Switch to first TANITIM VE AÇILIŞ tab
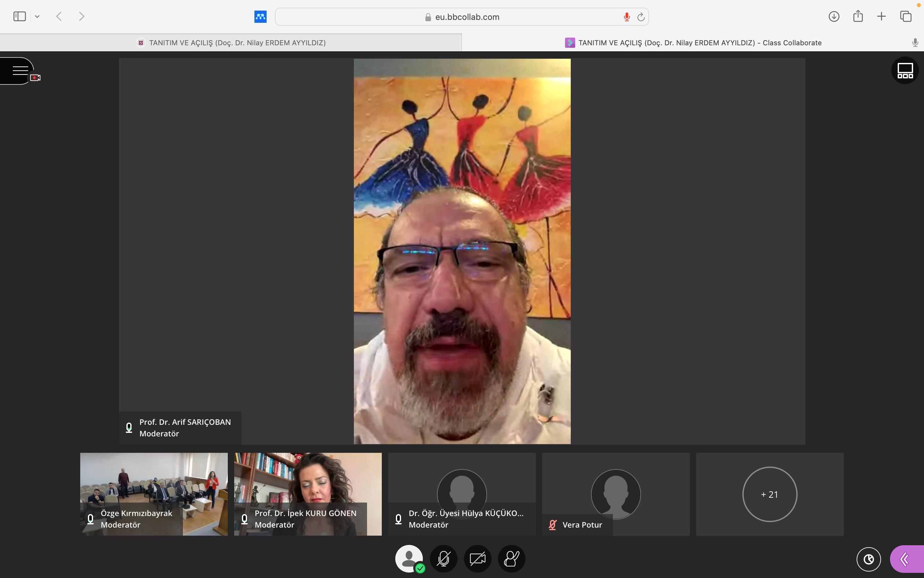 (x=231, y=42)
